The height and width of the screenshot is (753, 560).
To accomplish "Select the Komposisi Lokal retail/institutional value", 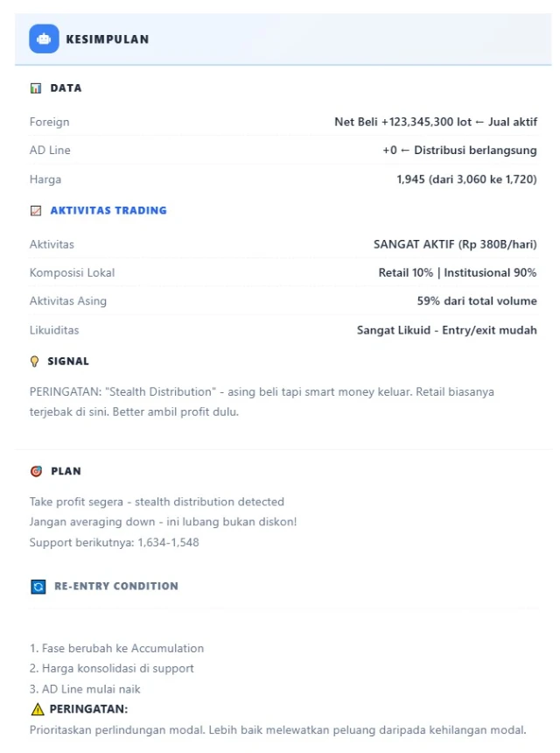I will click(458, 272).
